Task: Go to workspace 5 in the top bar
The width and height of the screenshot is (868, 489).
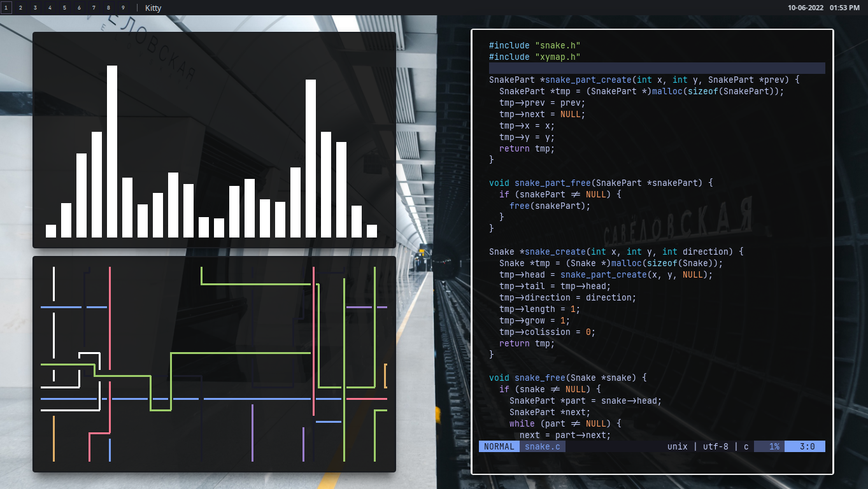Action: coord(64,8)
